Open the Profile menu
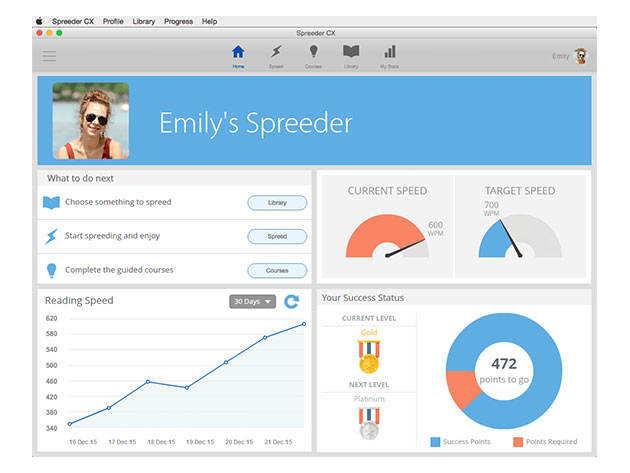Viewport: 630px width, 473px height. click(113, 21)
